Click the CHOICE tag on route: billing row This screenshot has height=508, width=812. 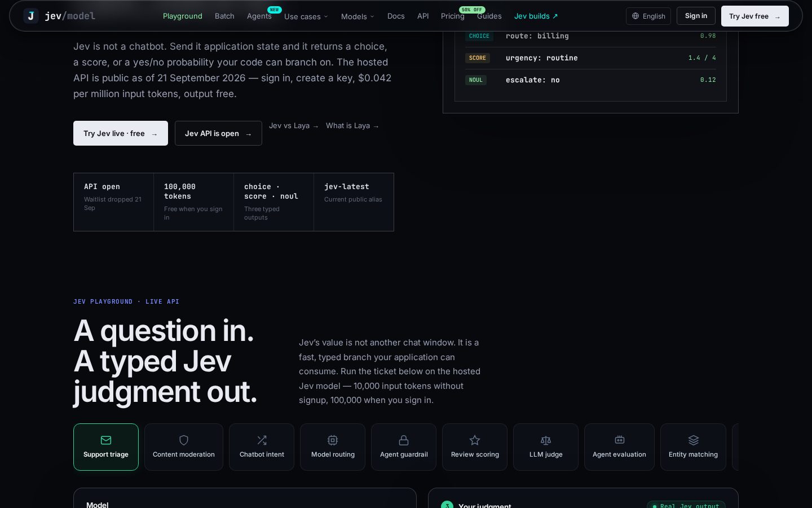[x=479, y=36]
